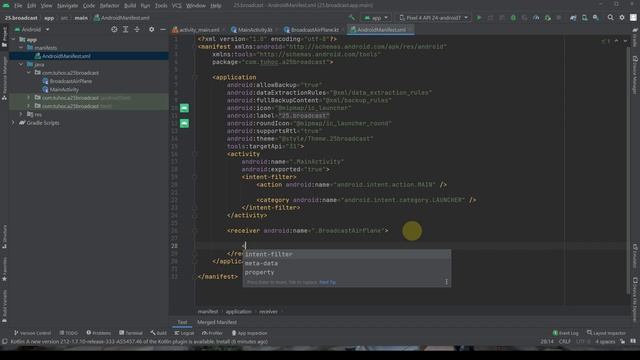The width and height of the screenshot is (640, 360).
Task: Click Collapse All icon in Project panel
Action: pyautogui.click(x=137, y=29)
